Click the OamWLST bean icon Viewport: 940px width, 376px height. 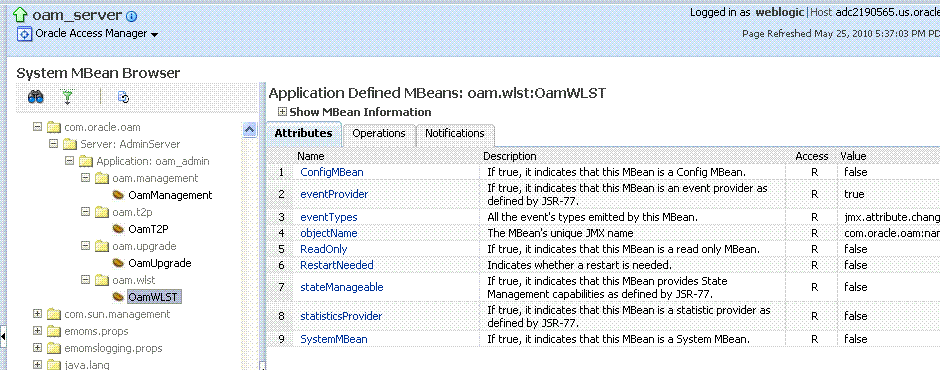[118, 297]
